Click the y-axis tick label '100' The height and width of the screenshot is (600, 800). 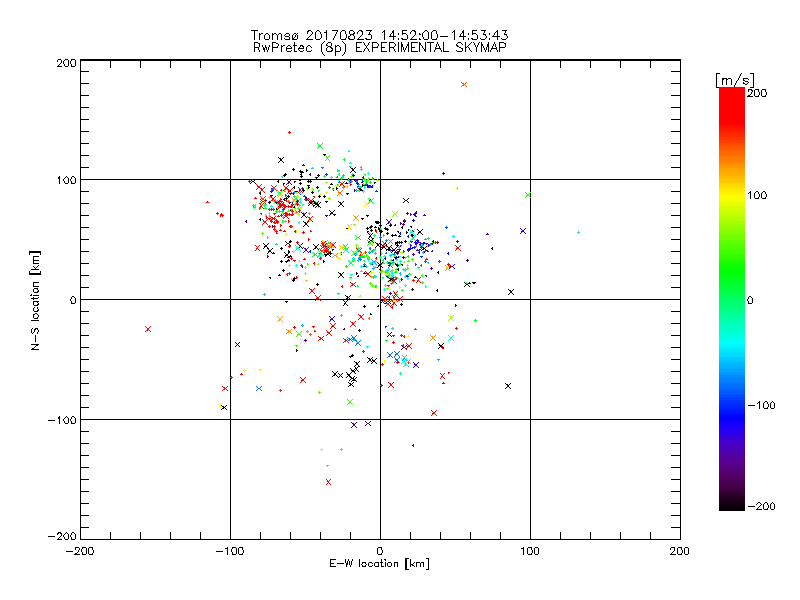click(66, 180)
